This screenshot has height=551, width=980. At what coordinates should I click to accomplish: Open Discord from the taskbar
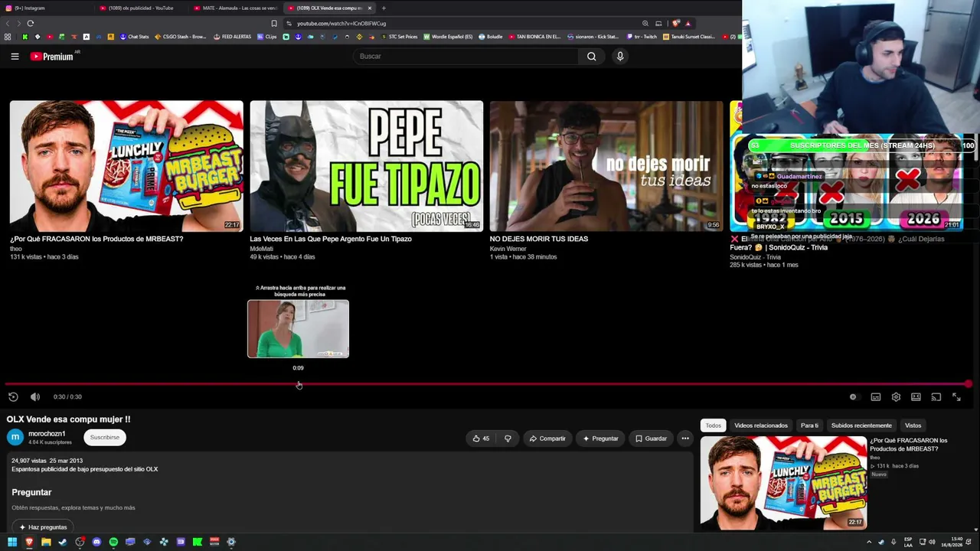point(96,542)
